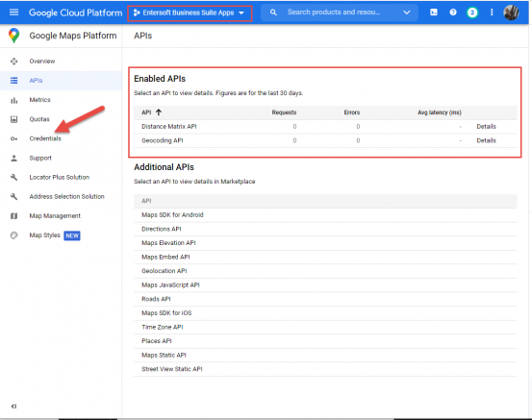Go to Overview in sidebar

42,62
